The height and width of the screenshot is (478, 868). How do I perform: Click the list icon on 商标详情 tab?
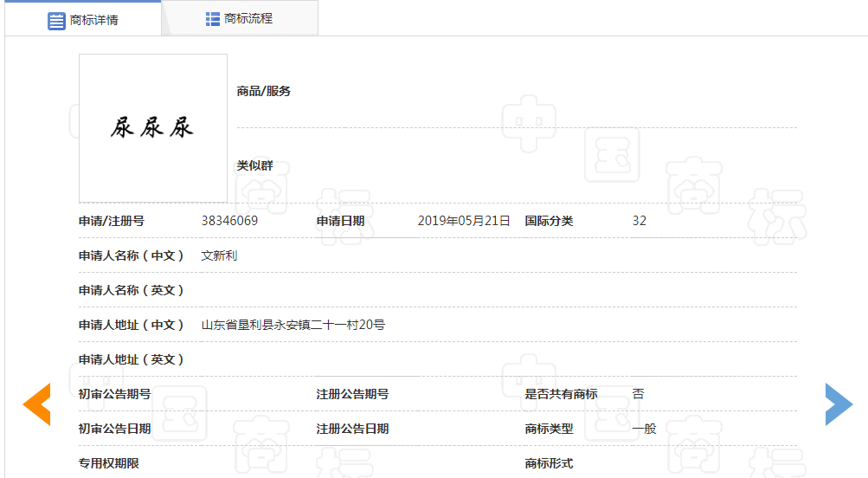[x=57, y=20]
